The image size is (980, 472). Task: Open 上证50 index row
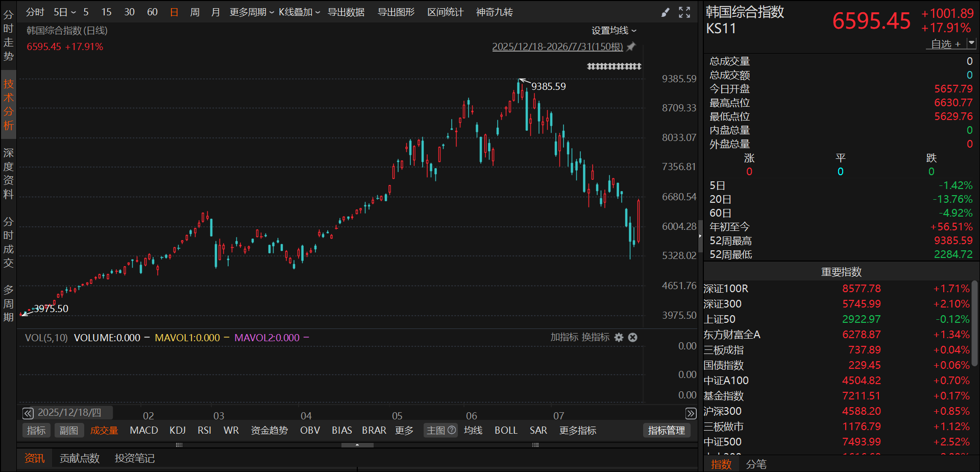pyautogui.click(x=837, y=319)
